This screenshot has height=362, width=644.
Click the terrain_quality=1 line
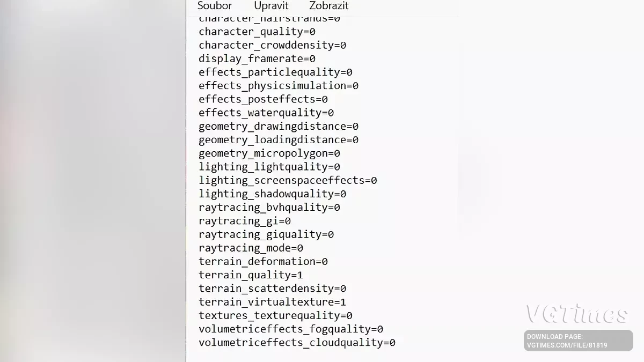click(x=251, y=275)
